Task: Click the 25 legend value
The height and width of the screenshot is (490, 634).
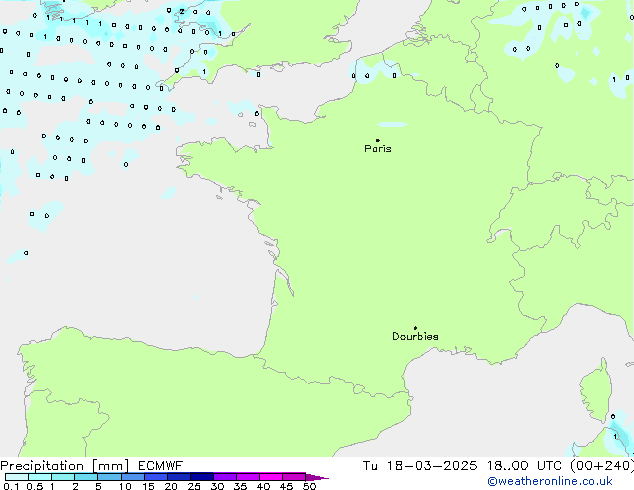Action: [194, 486]
